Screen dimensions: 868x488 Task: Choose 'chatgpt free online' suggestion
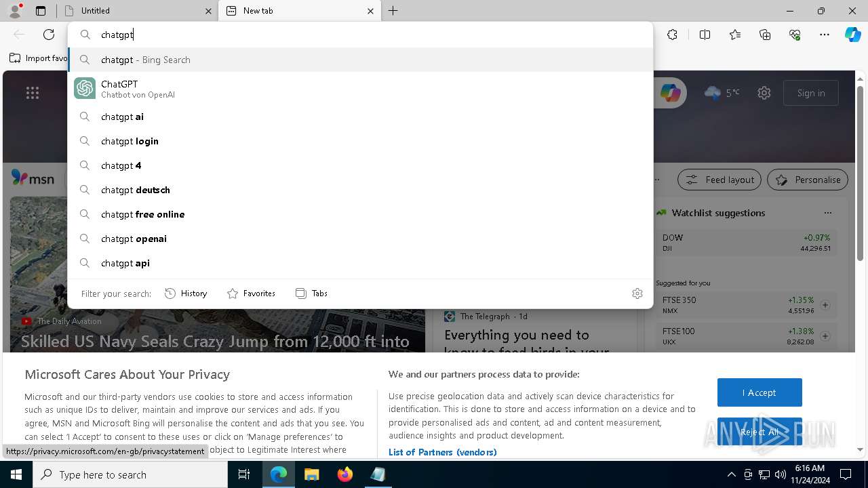tap(360, 214)
